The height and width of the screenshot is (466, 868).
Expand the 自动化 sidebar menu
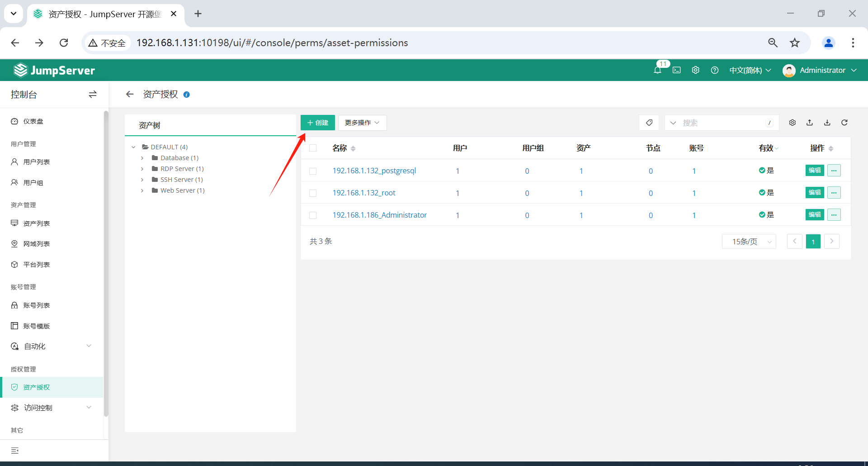pyautogui.click(x=52, y=346)
